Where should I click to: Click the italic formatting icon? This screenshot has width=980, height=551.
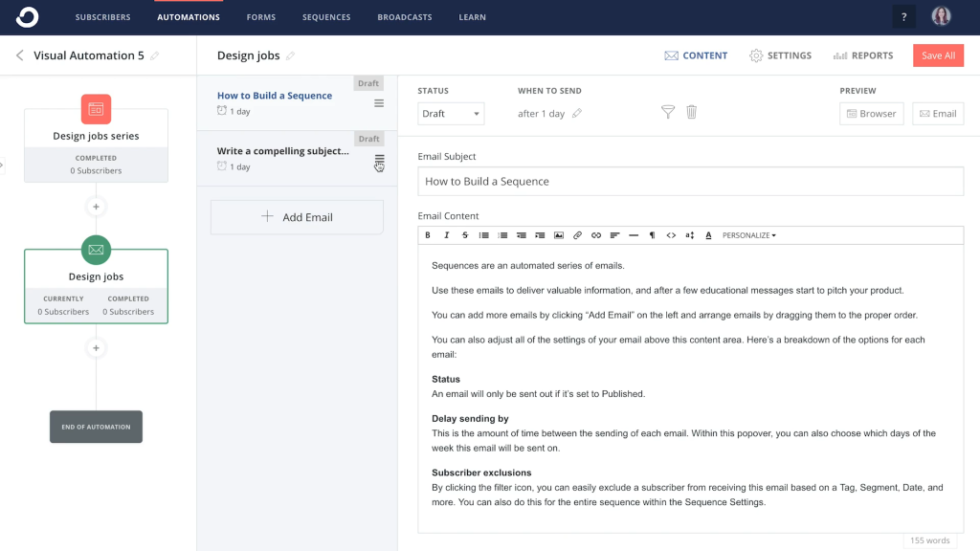[446, 235]
